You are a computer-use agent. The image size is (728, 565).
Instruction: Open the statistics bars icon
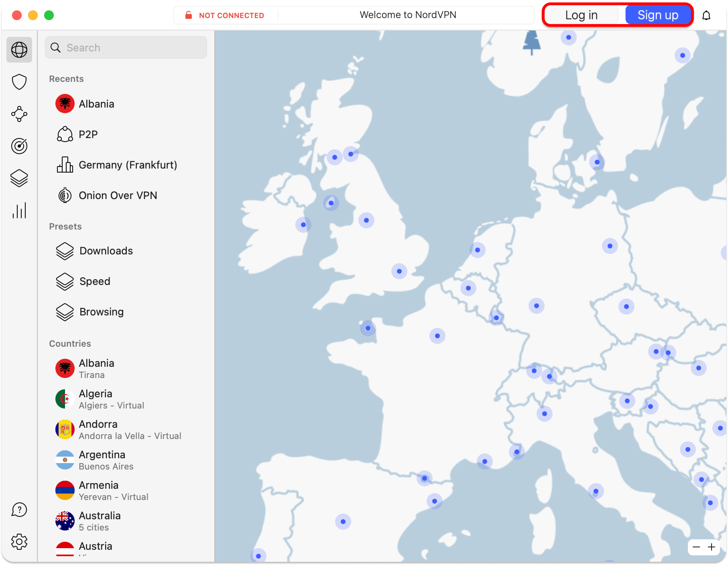19,210
